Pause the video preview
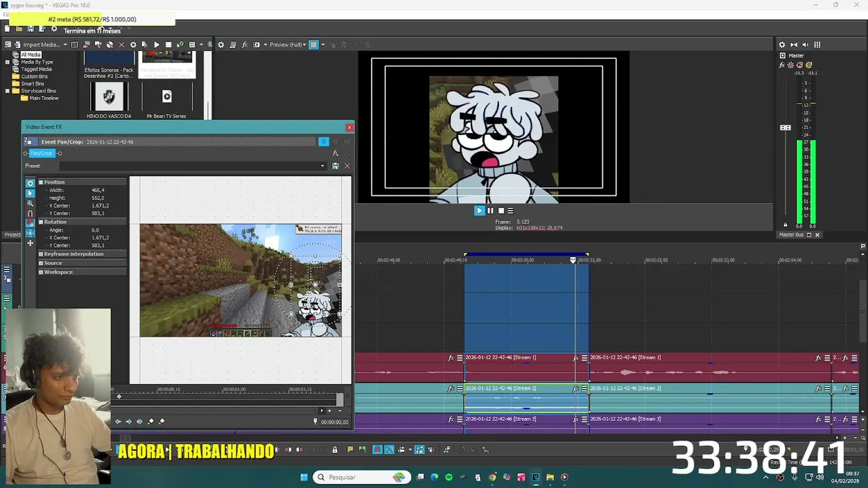Viewport: 868px width, 488px height. pyautogui.click(x=490, y=211)
